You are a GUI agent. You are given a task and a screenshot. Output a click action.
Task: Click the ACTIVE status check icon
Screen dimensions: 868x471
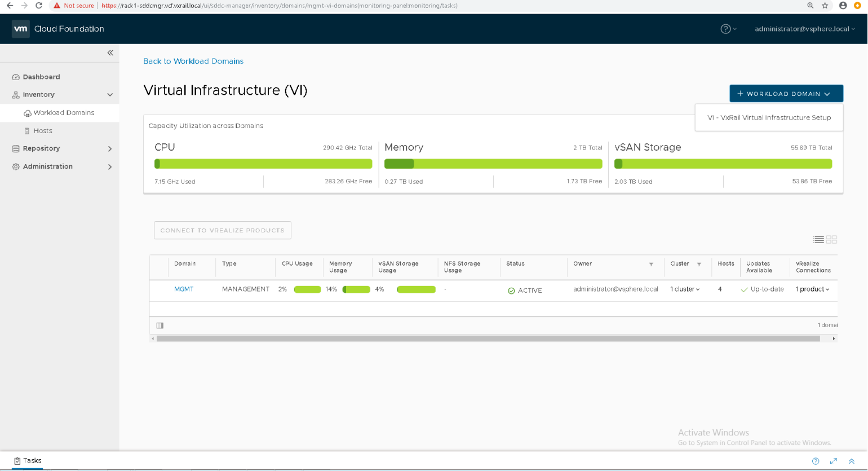tap(511, 290)
